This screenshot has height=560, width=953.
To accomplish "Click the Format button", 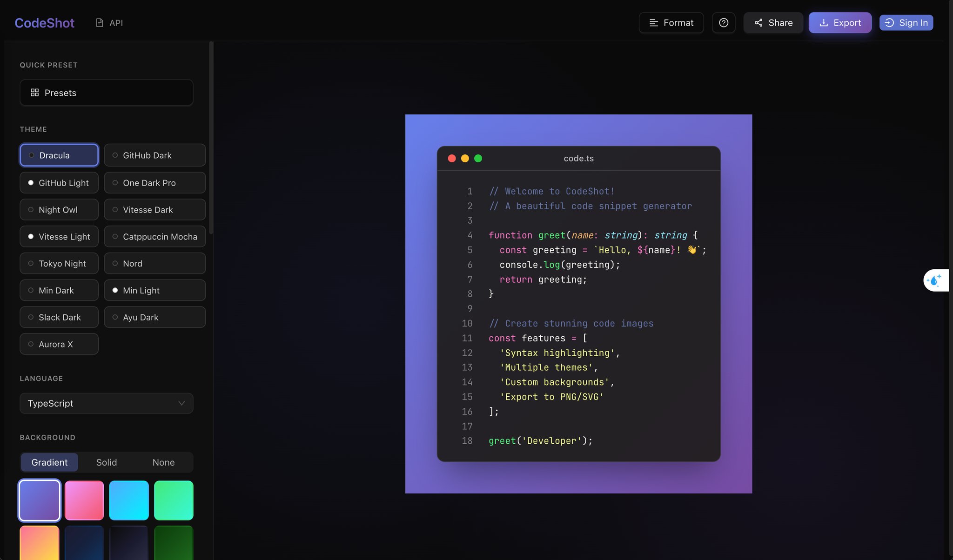I will coord(671,23).
